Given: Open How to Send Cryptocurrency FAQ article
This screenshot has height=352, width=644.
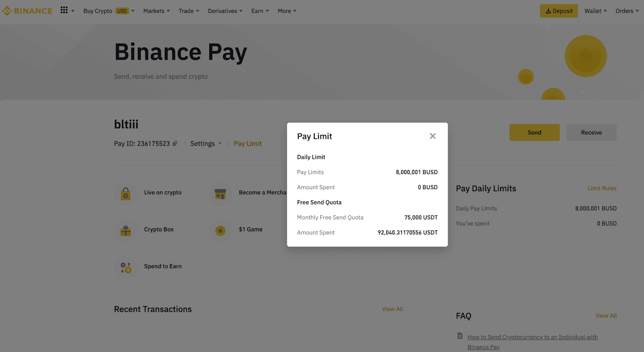Looking at the screenshot, I should [533, 342].
